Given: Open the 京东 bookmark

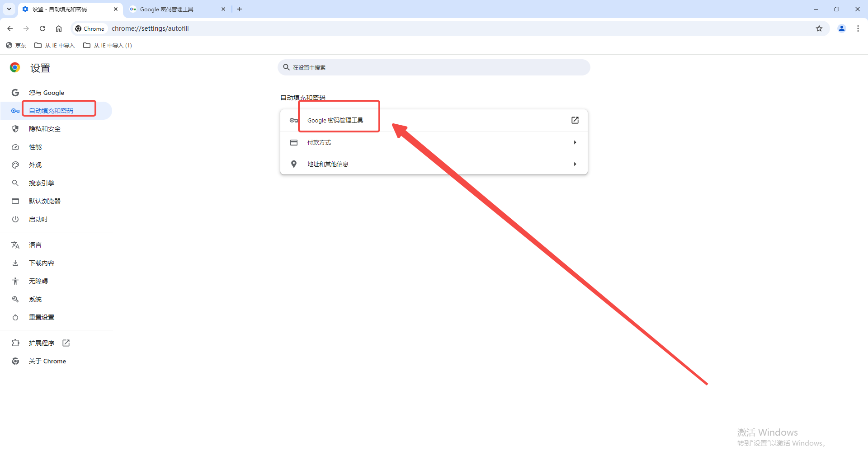Looking at the screenshot, I should coord(16,45).
